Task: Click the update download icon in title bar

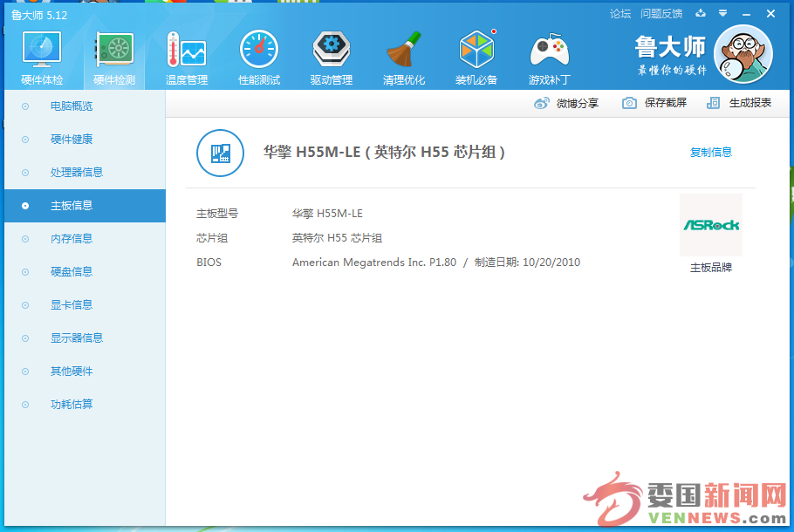Action: coord(701,13)
